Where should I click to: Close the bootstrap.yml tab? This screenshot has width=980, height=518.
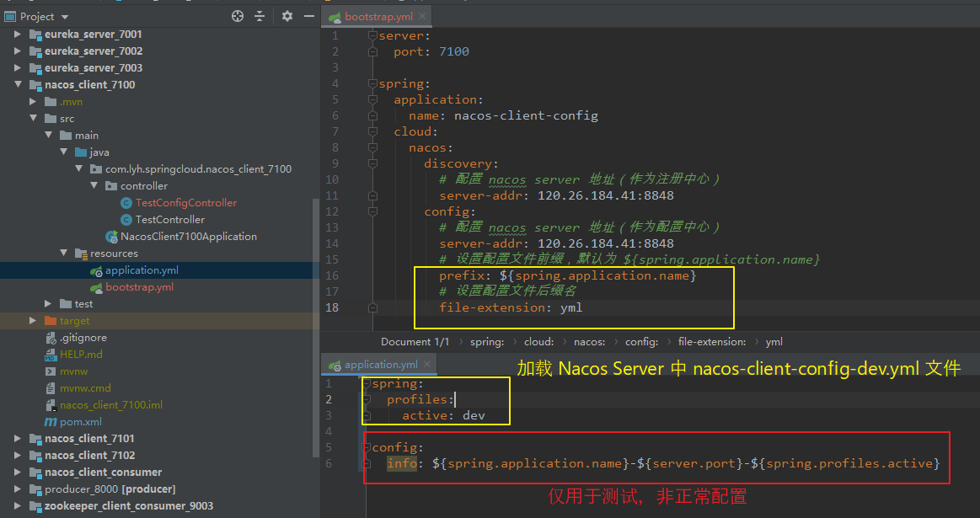point(423,15)
